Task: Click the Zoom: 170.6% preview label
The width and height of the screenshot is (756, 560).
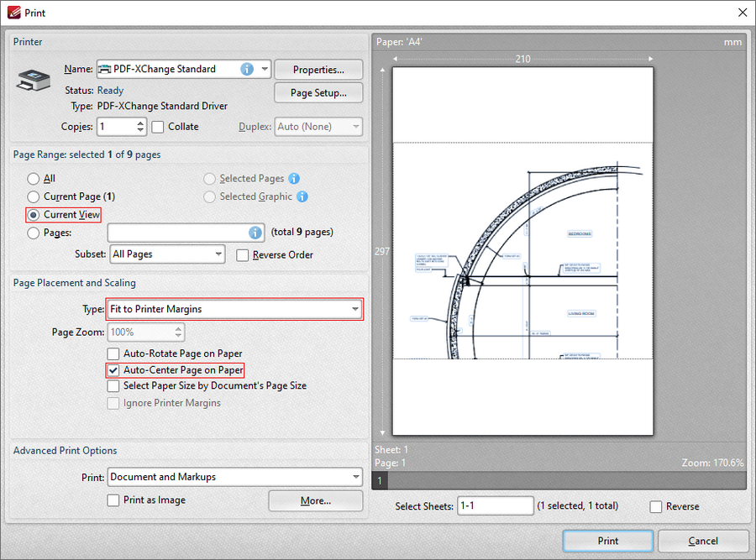Action: click(x=712, y=463)
